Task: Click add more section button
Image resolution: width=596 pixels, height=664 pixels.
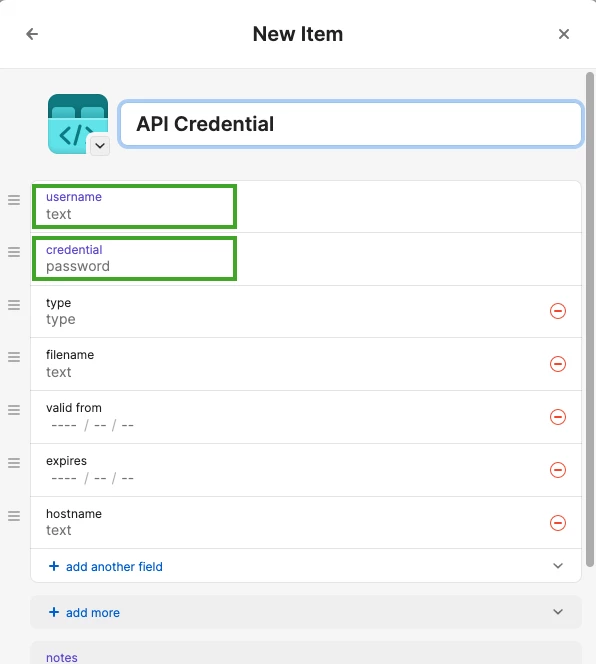Action: 84,612
